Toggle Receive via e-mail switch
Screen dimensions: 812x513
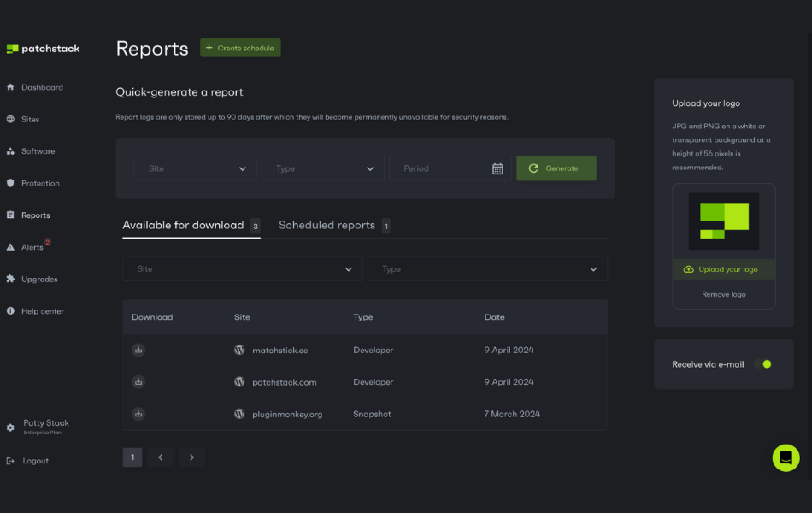point(762,364)
